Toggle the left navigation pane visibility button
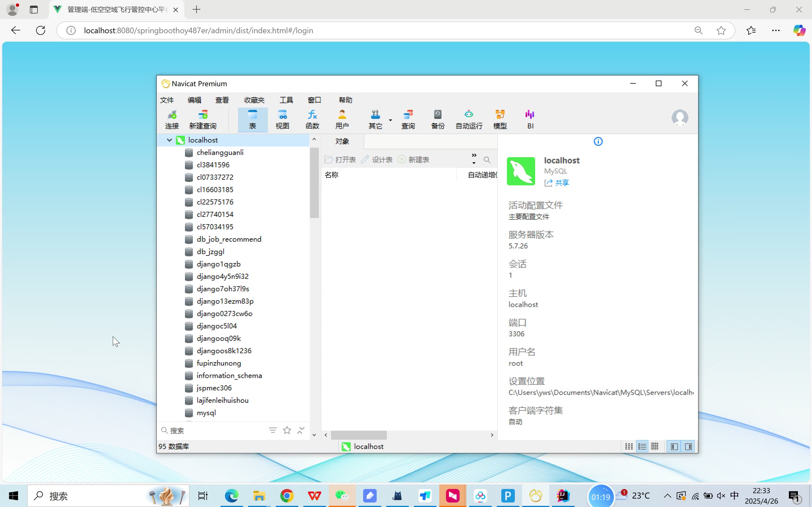This screenshot has width=812, height=507. coord(674,447)
